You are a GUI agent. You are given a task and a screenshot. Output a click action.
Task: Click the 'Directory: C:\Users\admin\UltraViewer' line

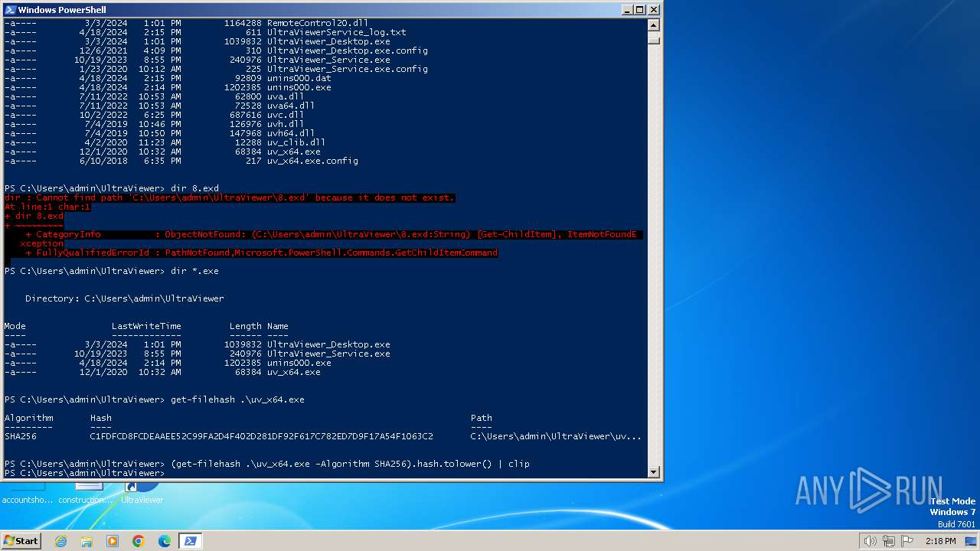click(125, 298)
